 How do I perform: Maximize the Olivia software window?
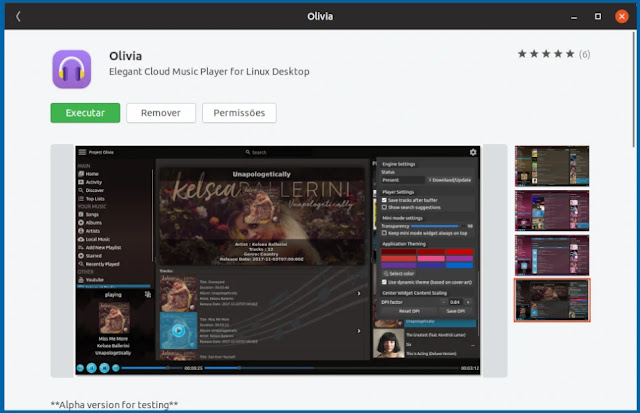click(x=598, y=16)
